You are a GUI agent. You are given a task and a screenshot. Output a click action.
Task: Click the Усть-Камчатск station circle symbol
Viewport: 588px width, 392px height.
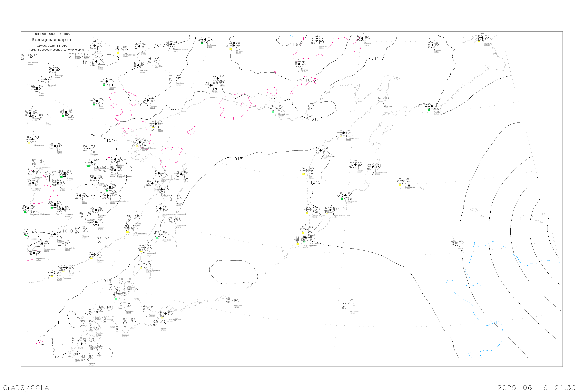[373, 167]
